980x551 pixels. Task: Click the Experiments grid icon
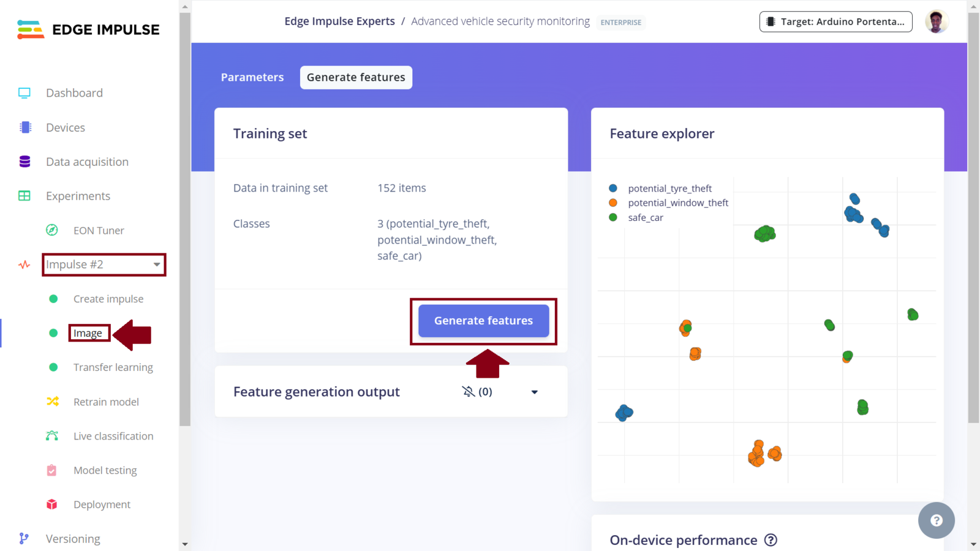click(x=24, y=196)
